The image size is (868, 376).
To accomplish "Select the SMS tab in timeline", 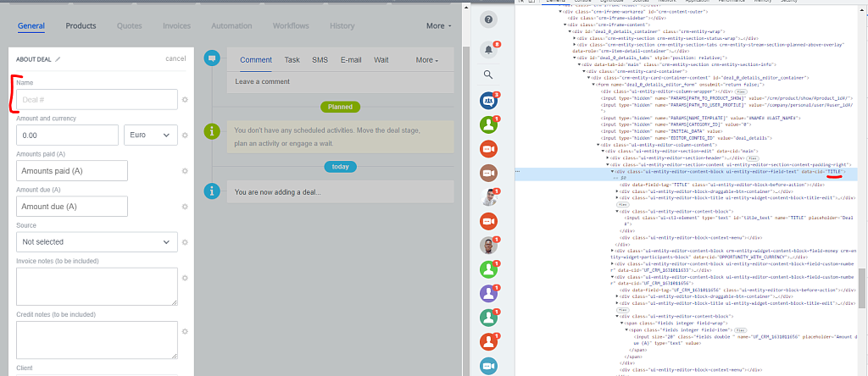I will 320,60.
